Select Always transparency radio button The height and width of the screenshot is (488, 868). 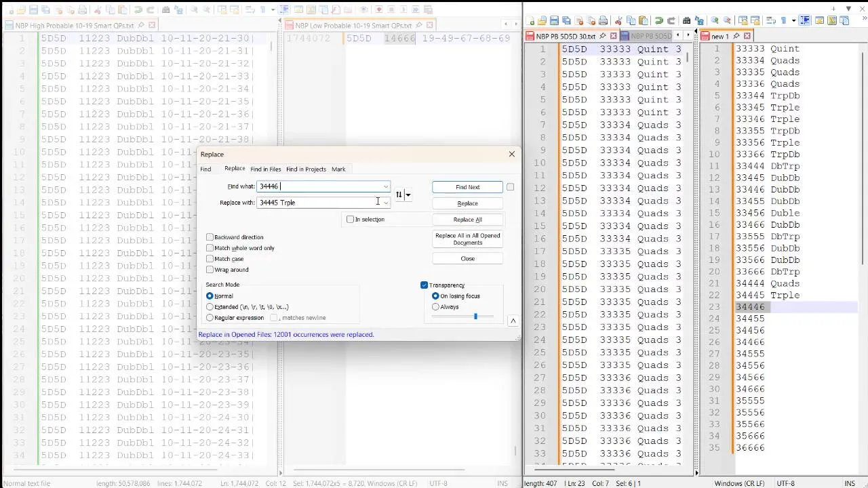pos(435,307)
